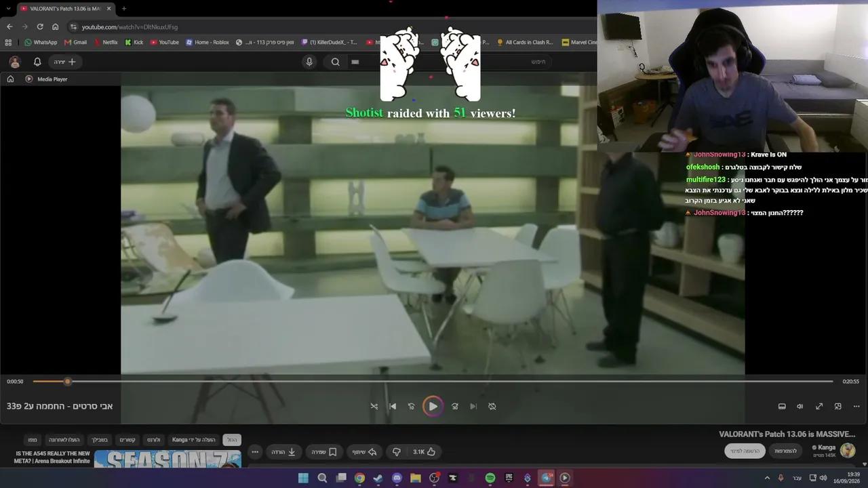Open Spotify from the taskbar

click(x=490, y=478)
